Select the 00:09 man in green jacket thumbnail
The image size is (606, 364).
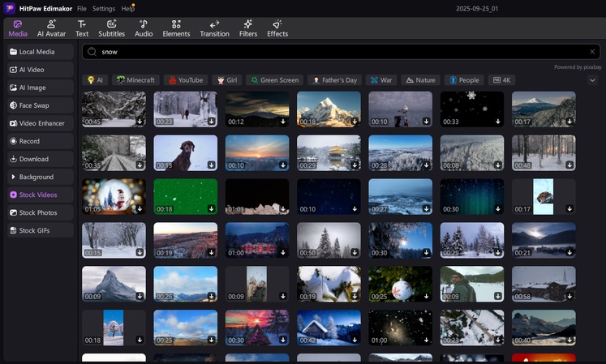coord(472,284)
